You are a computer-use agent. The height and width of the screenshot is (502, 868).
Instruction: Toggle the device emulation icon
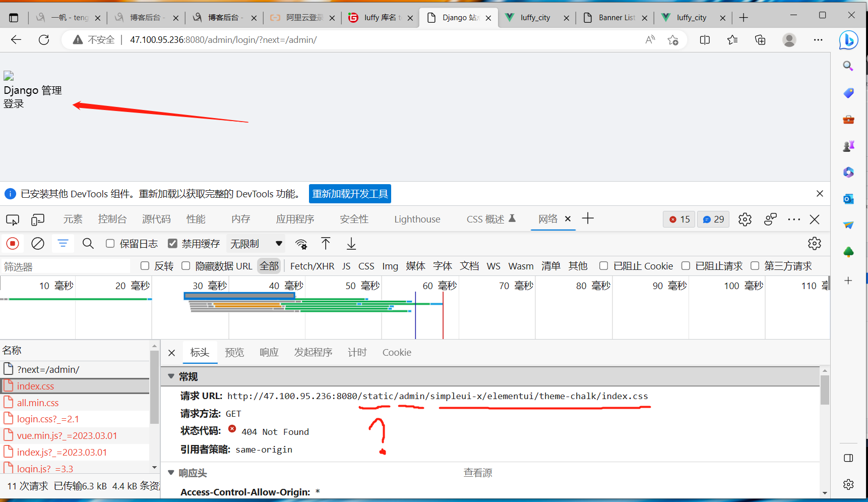38,219
